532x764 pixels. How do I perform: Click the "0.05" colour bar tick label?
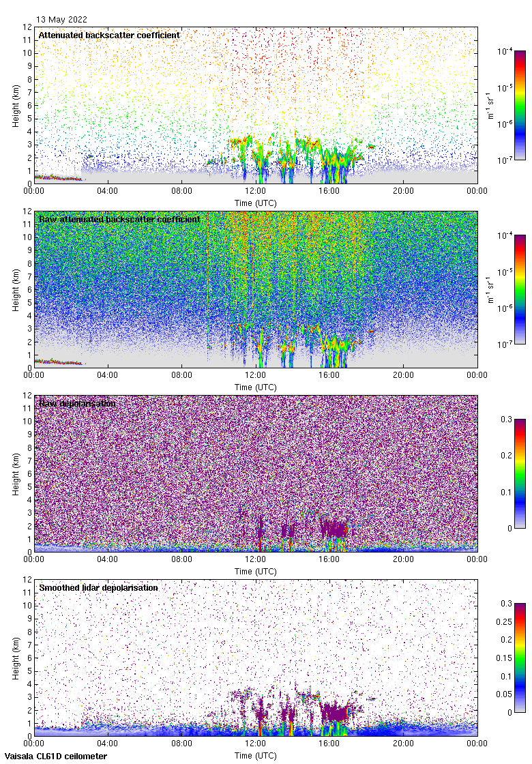tap(504, 694)
